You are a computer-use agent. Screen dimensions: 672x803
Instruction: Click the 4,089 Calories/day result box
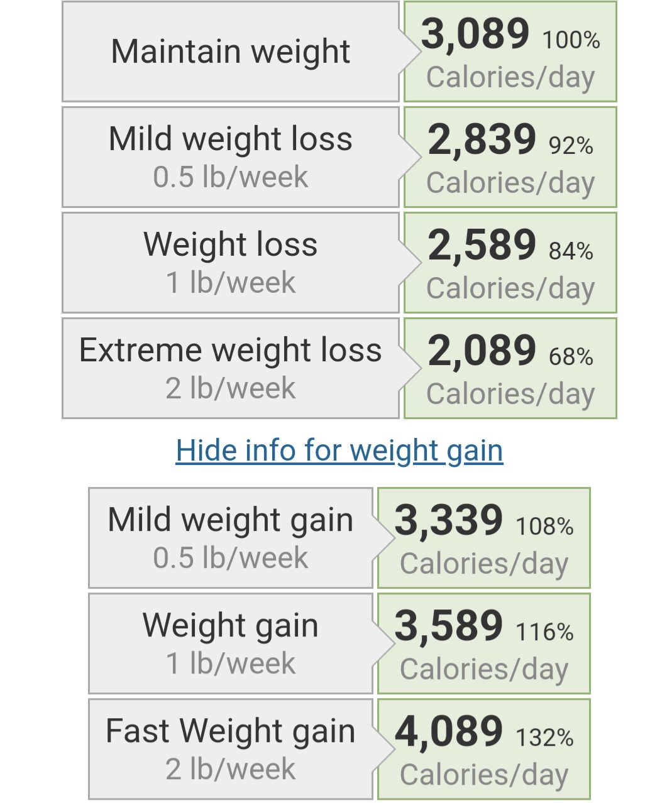click(x=483, y=750)
